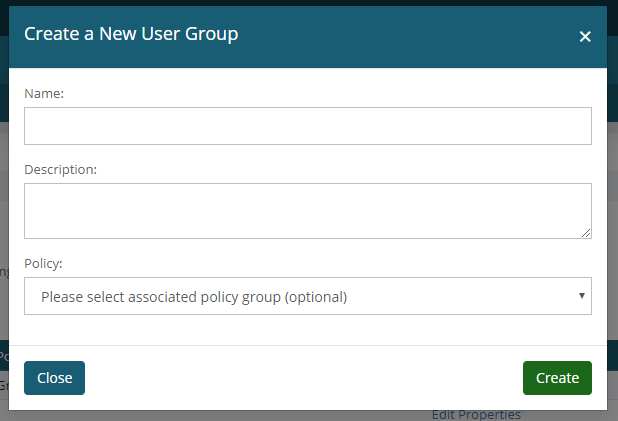The height and width of the screenshot is (421, 618).
Task: Open the Policy group dropdown
Action: (307, 296)
